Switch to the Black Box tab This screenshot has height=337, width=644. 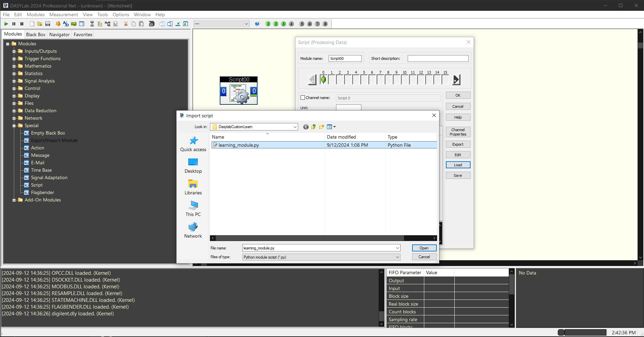click(x=35, y=34)
